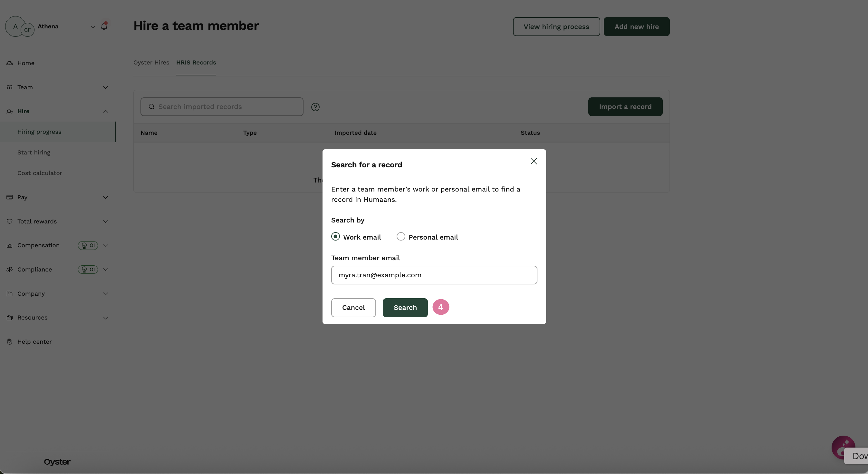Expand the Compensation chevron

[105, 245]
